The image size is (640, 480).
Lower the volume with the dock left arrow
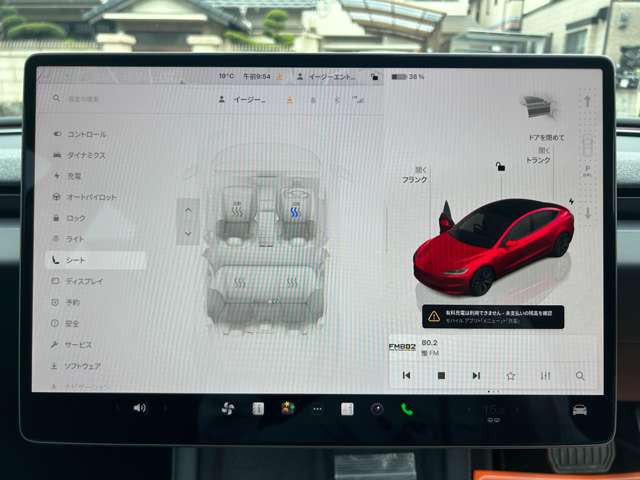[118, 407]
